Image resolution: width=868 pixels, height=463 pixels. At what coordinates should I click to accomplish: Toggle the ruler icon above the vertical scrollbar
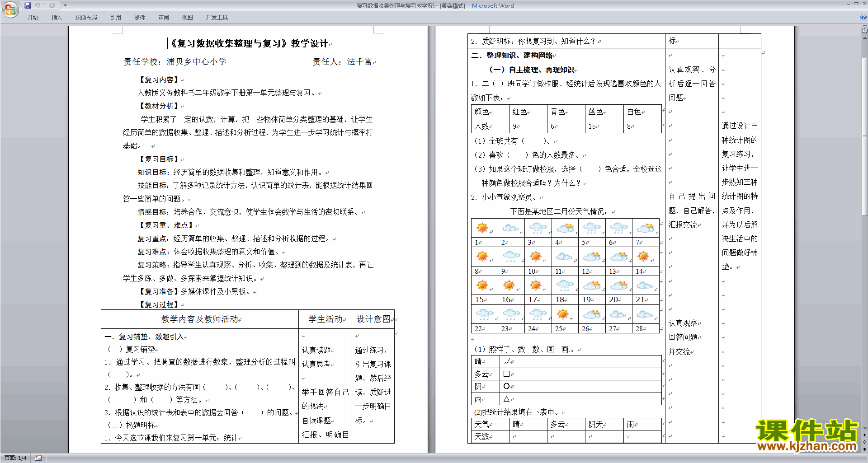coord(865,31)
